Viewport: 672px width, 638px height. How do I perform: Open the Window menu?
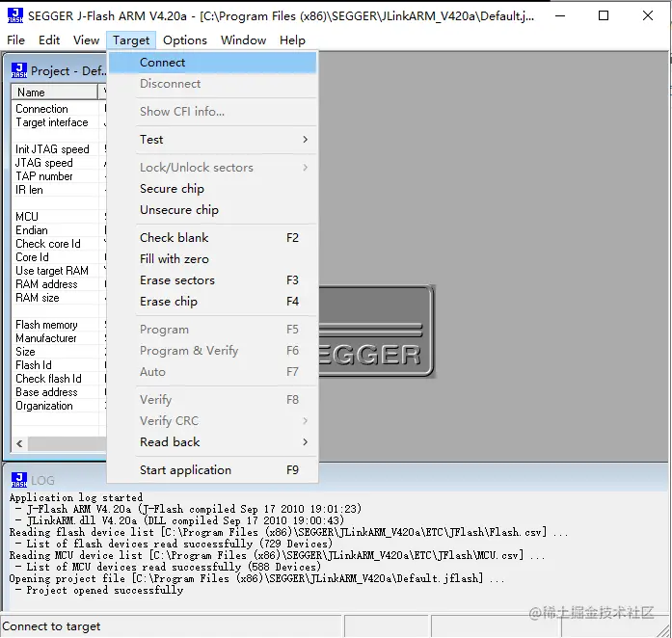click(243, 40)
